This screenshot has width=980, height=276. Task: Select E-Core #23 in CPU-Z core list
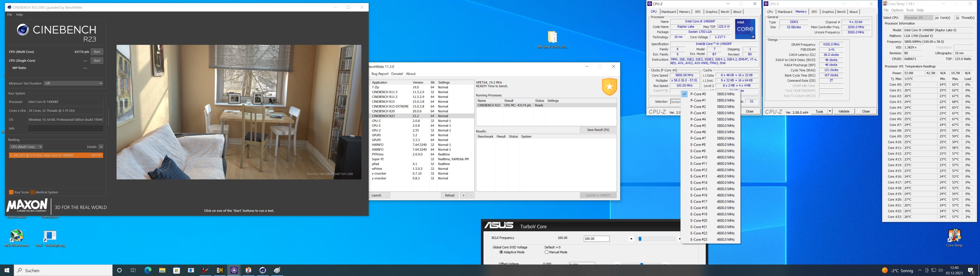click(711, 239)
